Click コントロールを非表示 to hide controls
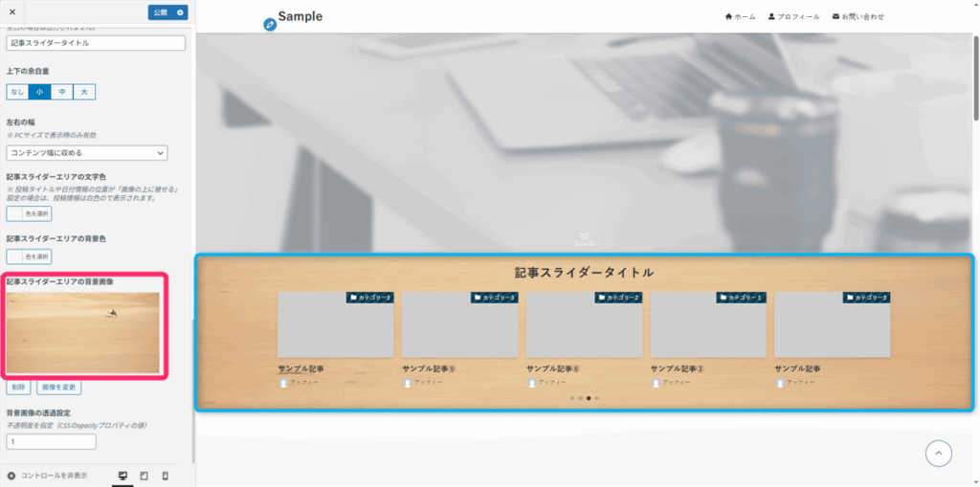Viewport: 980px width, 487px height. (x=48, y=476)
